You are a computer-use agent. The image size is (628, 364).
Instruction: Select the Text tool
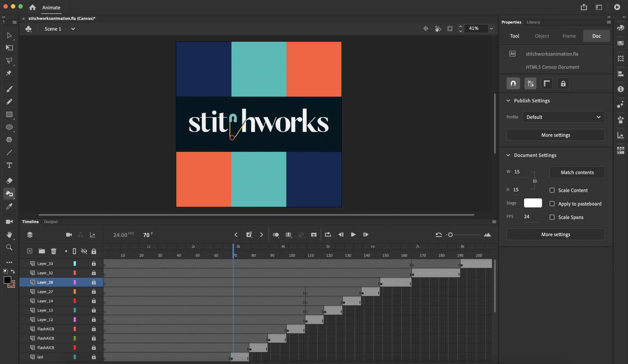coord(9,165)
